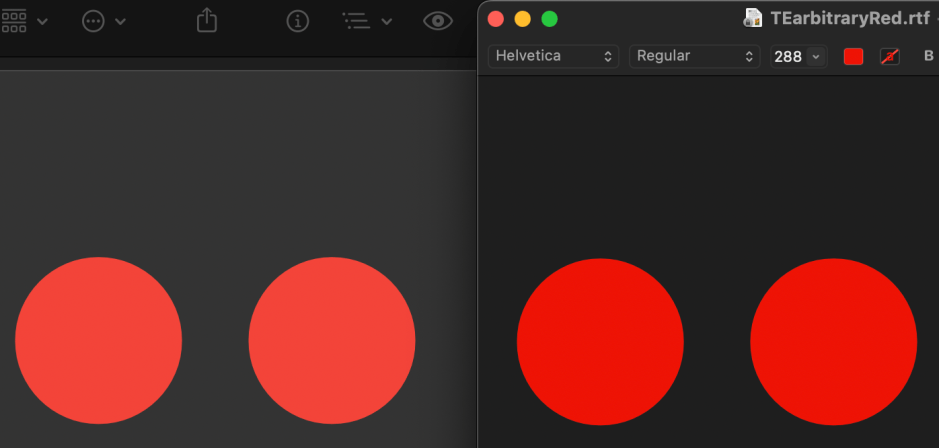Click the TEarbitraryRed.rtf window title
939x448 pixels.
(850, 19)
